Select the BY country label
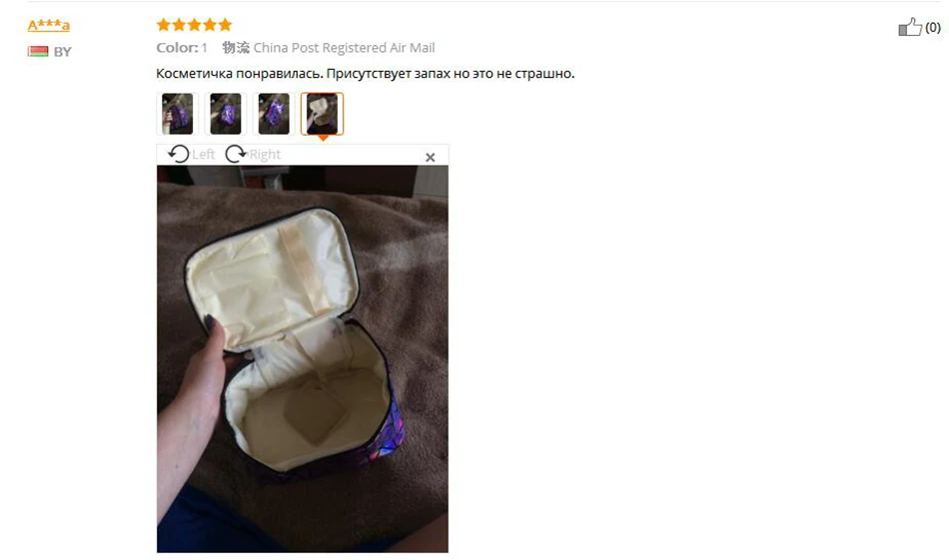The height and width of the screenshot is (560, 949). pos(62,52)
